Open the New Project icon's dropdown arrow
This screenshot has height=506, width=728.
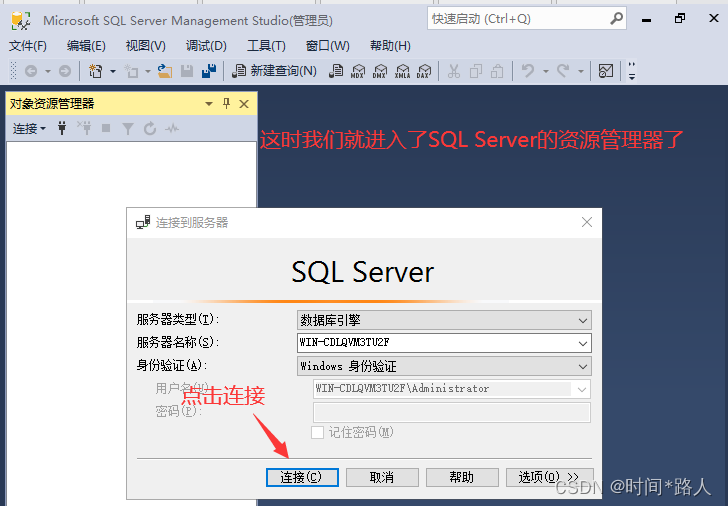tap(113, 71)
